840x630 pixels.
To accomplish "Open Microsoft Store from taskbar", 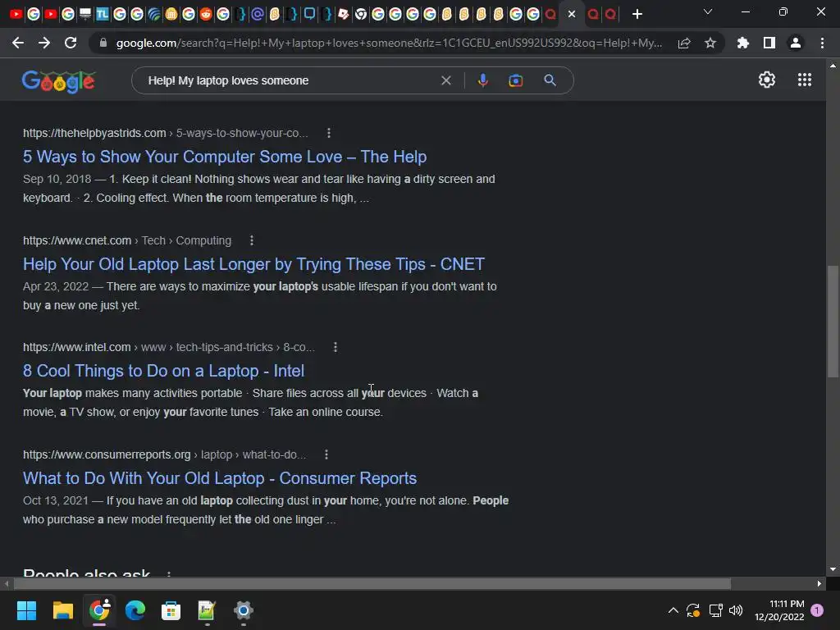I will (x=171, y=610).
